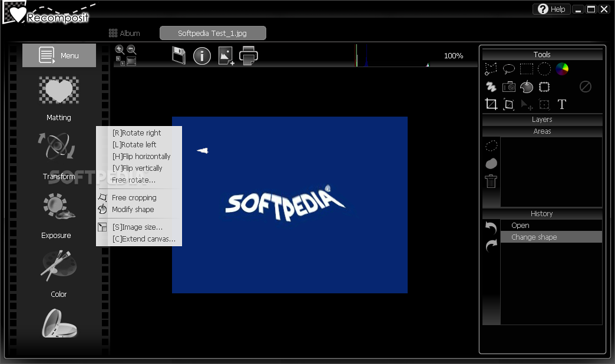This screenshot has height=364, width=615.
Task: Select the perspective free crop tool
Action: point(509,104)
